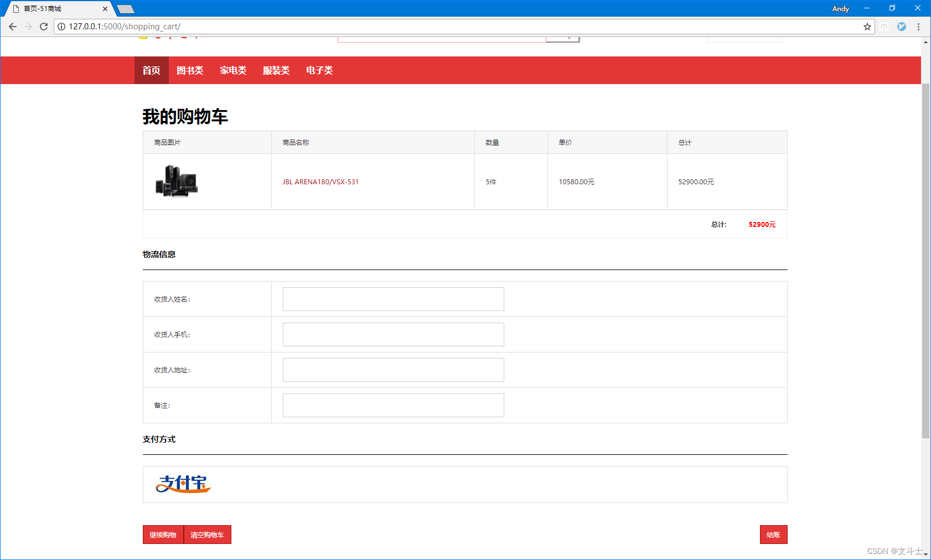Open the JBL ARENA180/VSX-531 product link
The image size is (931, 560).
(320, 182)
